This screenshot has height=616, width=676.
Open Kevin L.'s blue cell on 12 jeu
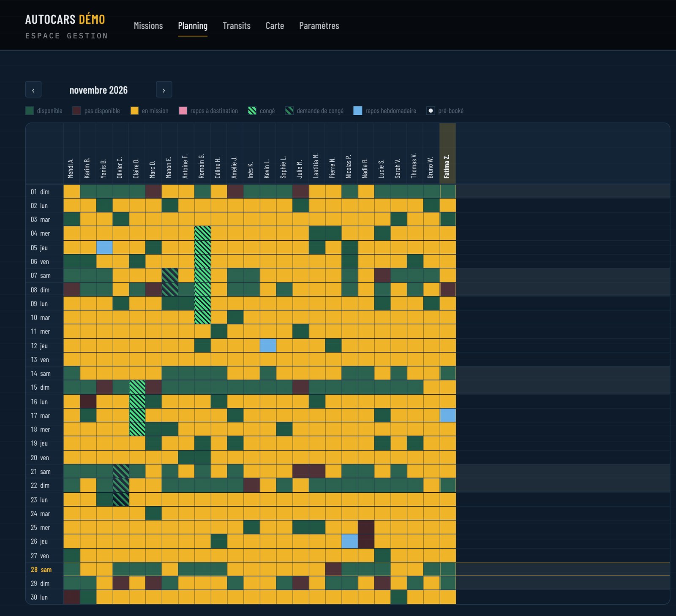(x=268, y=345)
